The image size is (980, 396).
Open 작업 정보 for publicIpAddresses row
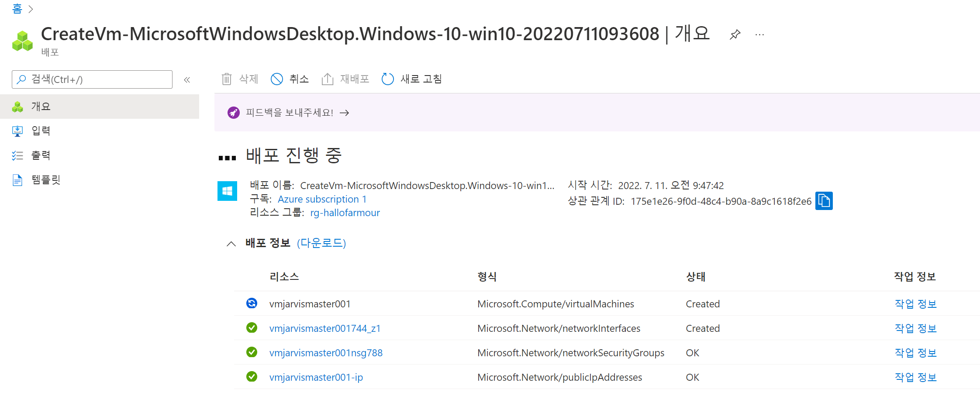click(x=916, y=377)
